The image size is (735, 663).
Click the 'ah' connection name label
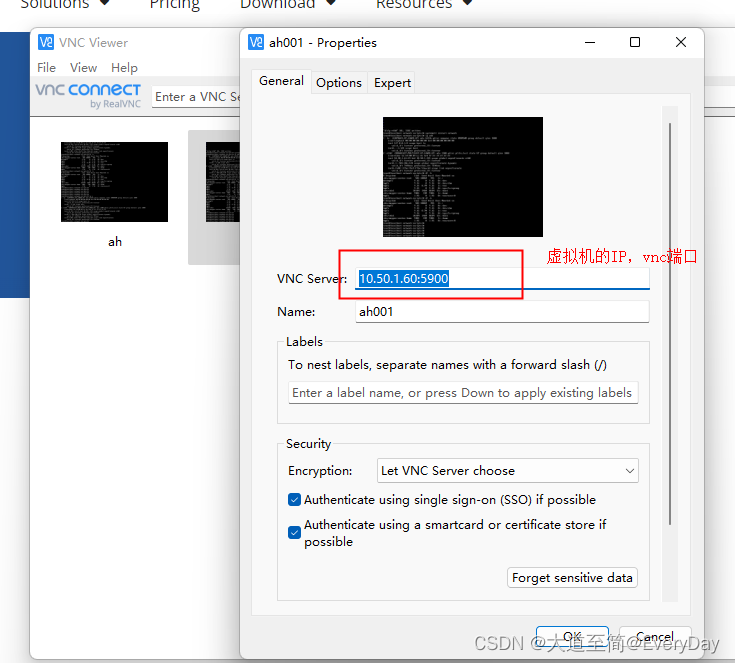pos(115,242)
